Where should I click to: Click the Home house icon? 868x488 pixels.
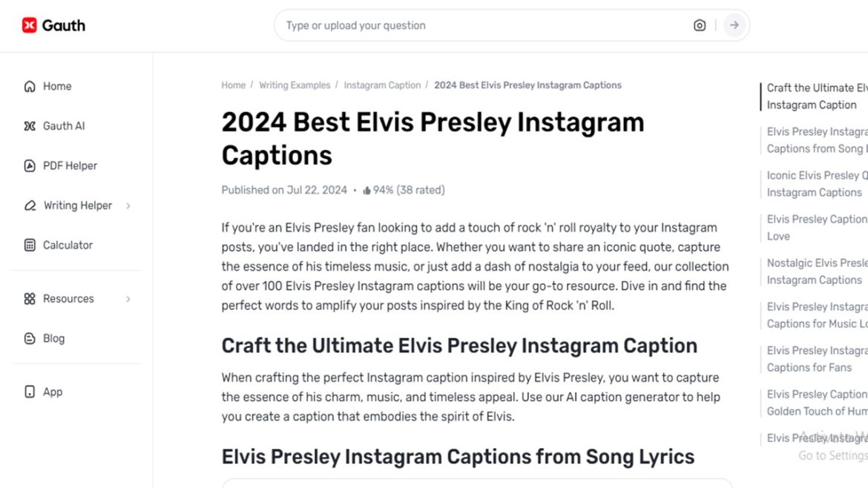click(30, 86)
